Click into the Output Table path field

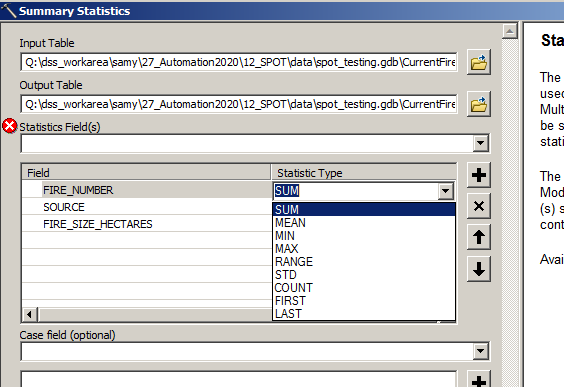239,104
